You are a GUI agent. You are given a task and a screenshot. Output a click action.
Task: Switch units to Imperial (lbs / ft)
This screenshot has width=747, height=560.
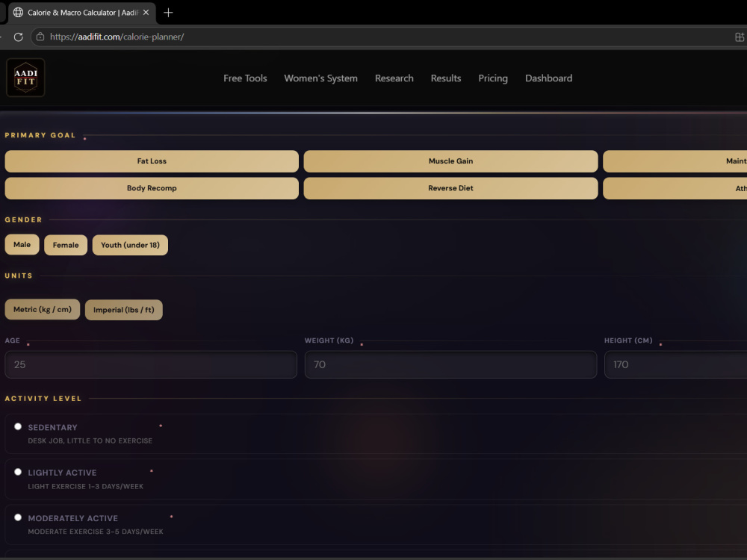point(124,310)
